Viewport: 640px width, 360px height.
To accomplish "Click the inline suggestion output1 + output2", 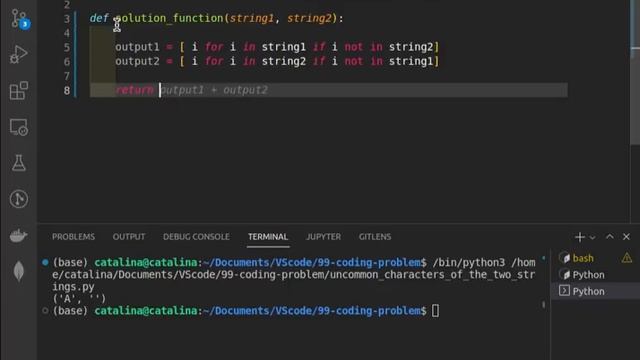I will coord(214,90).
